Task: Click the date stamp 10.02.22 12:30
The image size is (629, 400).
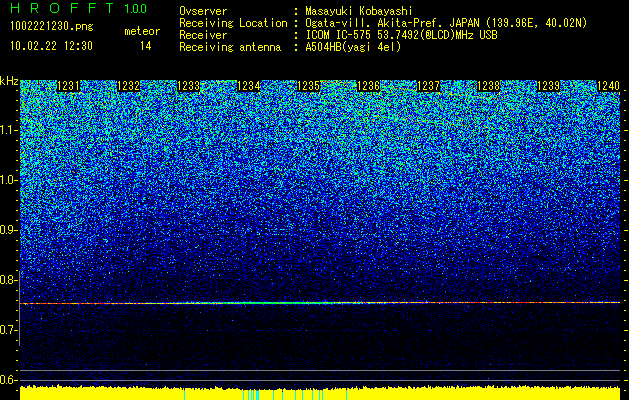Action: click(x=51, y=46)
